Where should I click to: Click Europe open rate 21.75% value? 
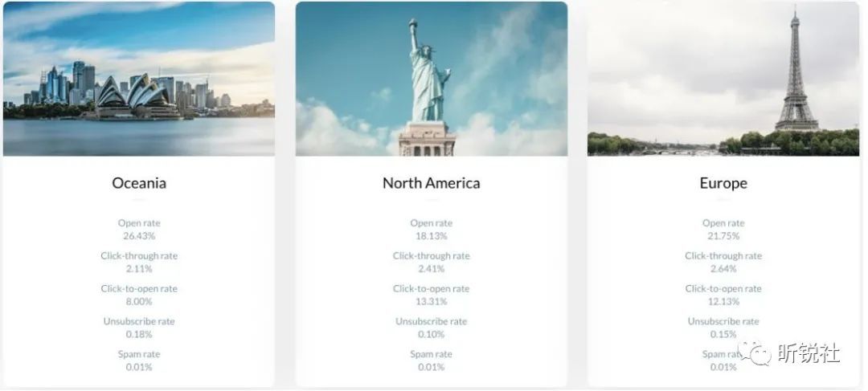pyautogui.click(x=723, y=236)
